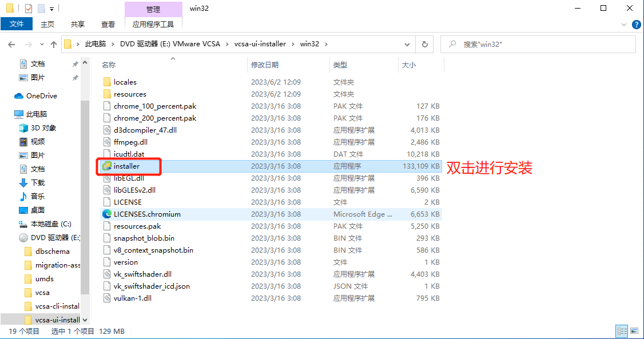Click the properties quick access icon
The height and width of the screenshot is (339, 644).
click(x=29, y=8)
